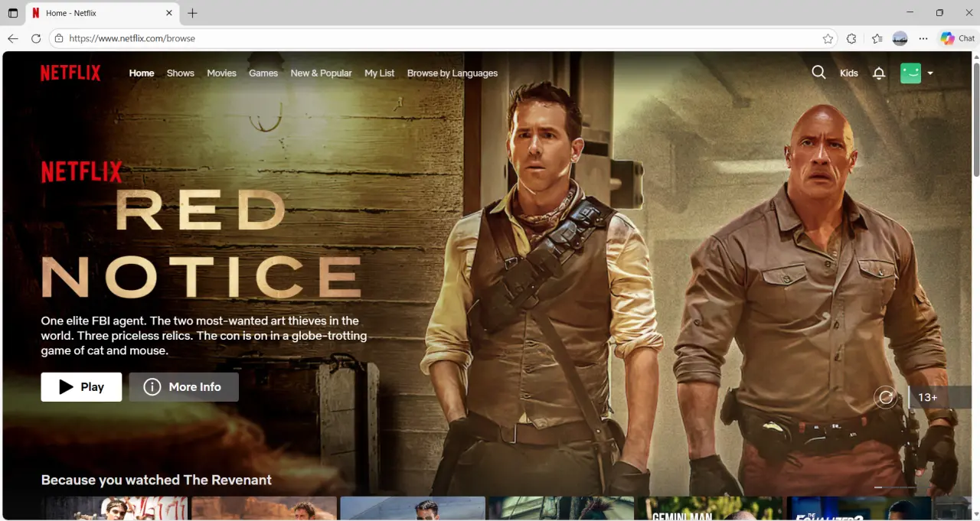
Task: Select the Home - Netflix tab
Action: pyautogui.click(x=103, y=13)
